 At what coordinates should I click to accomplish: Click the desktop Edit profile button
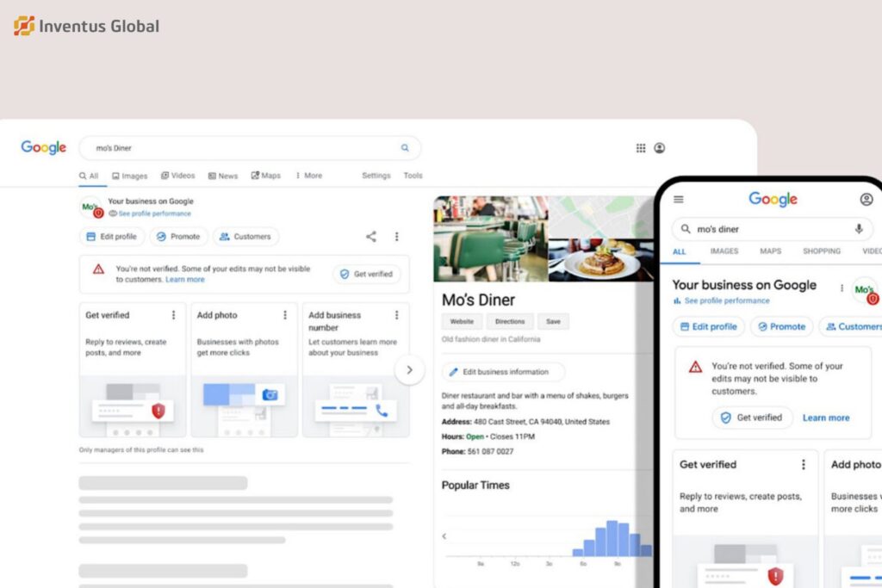coord(111,237)
